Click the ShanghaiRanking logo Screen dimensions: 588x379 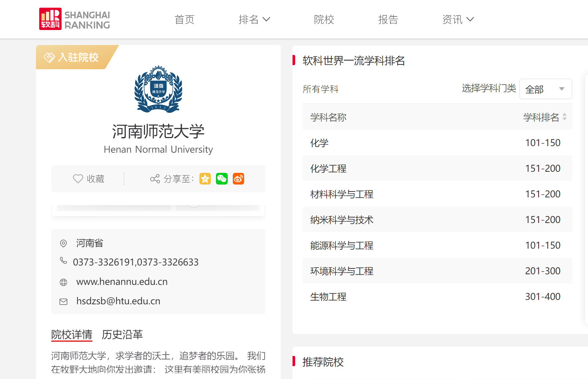click(74, 19)
